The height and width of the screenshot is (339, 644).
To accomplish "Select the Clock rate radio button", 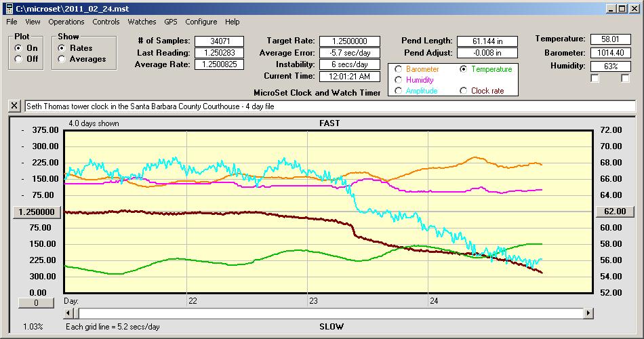I will point(463,90).
